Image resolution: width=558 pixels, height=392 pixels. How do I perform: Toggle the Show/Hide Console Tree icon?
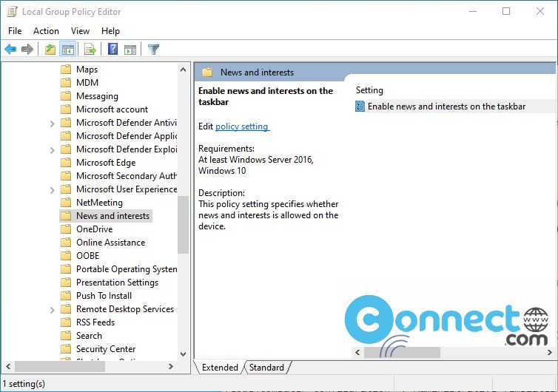point(67,49)
